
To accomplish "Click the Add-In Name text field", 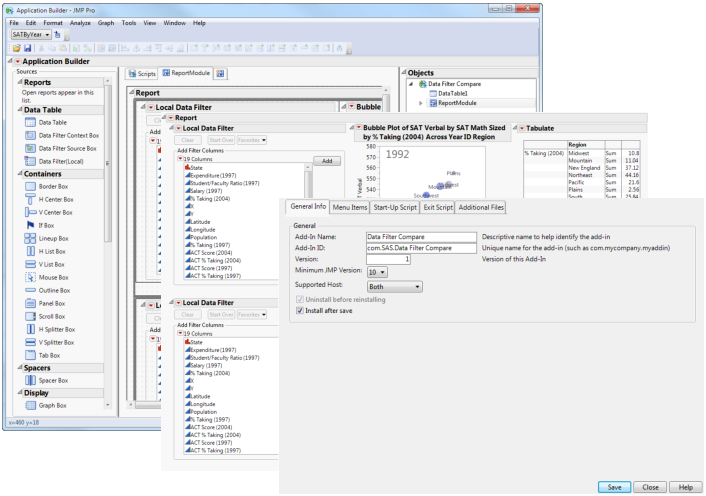I will (x=420, y=235).
